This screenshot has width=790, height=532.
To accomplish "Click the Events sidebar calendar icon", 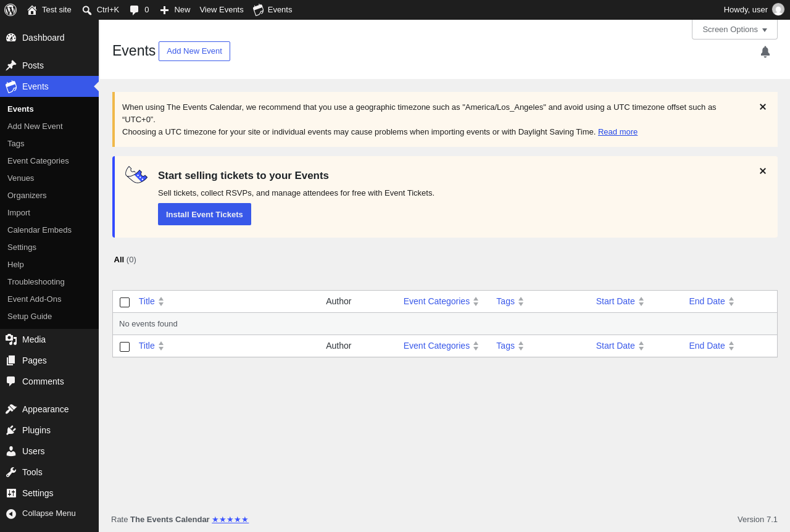I will pos(11,86).
